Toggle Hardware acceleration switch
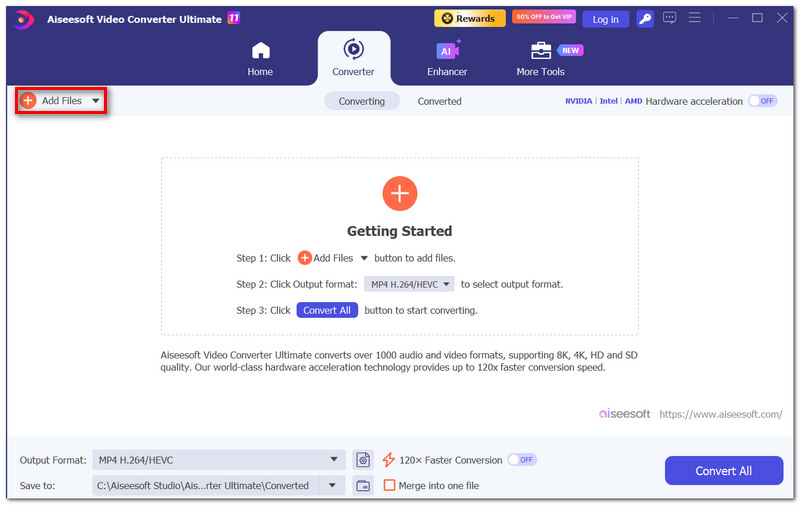The height and width of the screenshot is (505, 800). tap(763, 101)
